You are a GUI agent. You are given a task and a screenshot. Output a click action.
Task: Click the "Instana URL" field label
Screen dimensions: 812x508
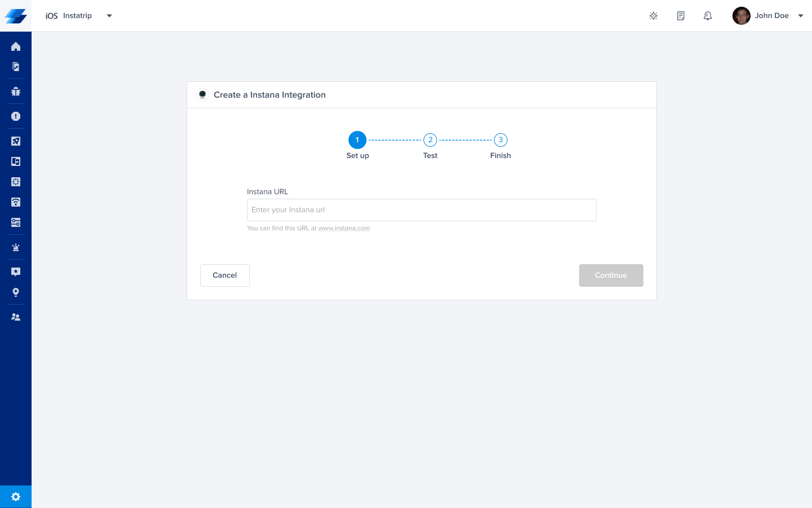pyautogui.click(x=267, y=192)
